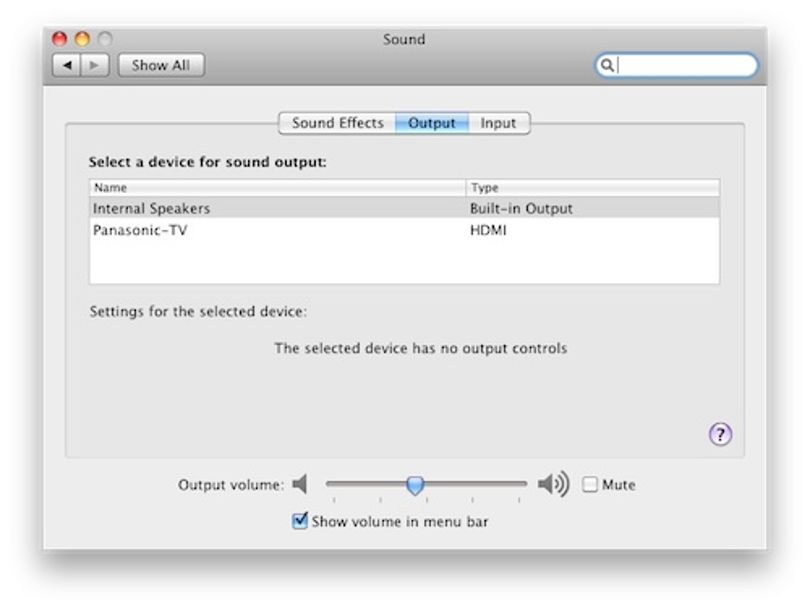Minimize the window with the yellow button
Viewport: 810px width, 609px height.
[x=83, y=39]
